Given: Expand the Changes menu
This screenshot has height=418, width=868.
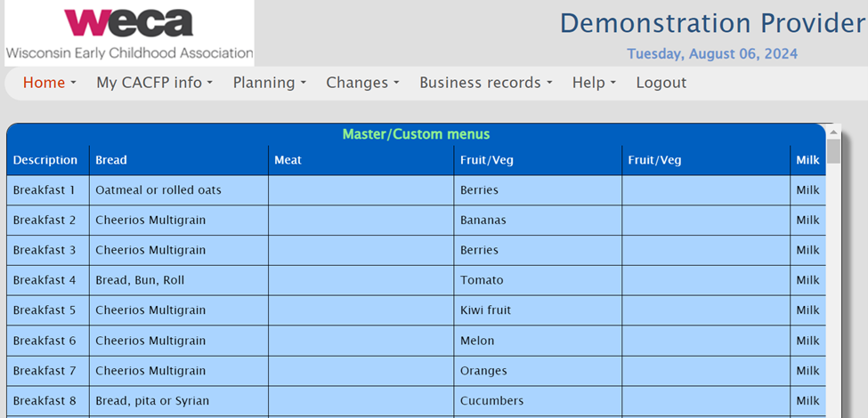Looking at the screenshot, I should coord(361,83).
